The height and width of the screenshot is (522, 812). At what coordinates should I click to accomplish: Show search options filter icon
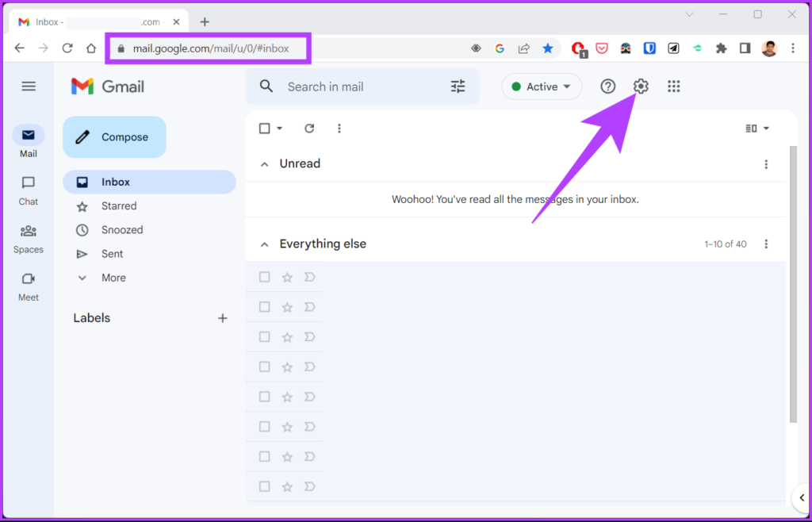click(x=458, y=86)
